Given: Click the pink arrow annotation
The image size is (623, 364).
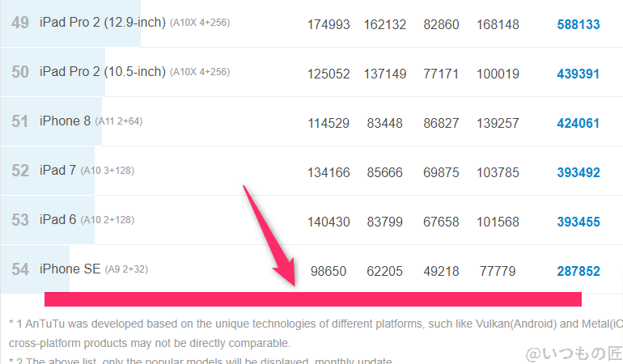Looking at the screenshot, I should pos(271,236).
